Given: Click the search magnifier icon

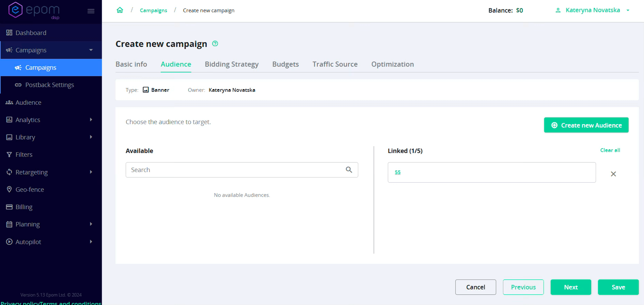Looking at the screenshot, I should (x=349, y=170).
